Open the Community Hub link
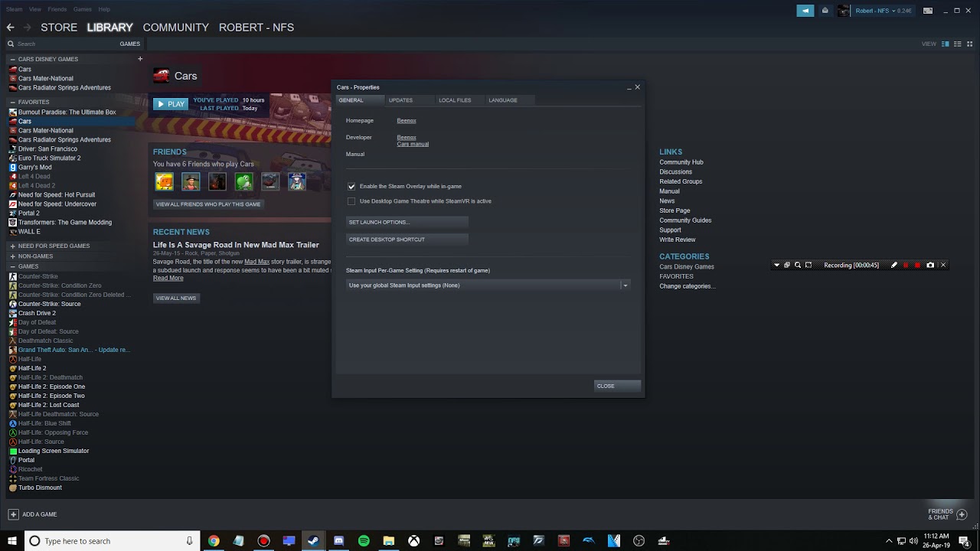 click(681, 162)
